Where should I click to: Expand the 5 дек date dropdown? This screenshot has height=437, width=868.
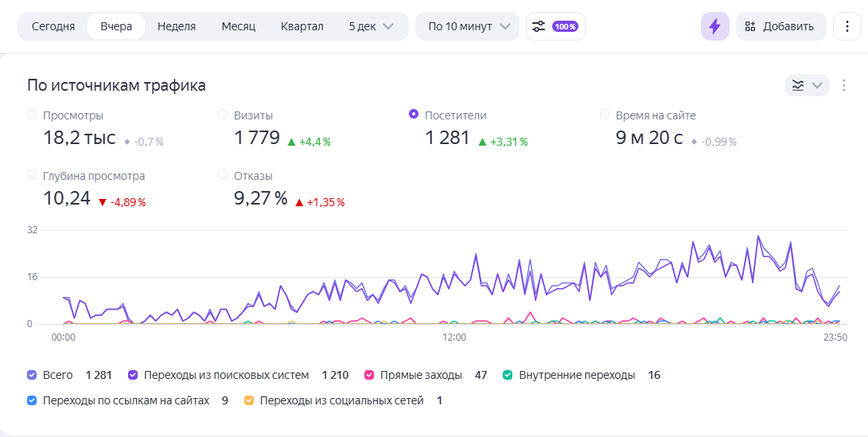tap(371, 26)
